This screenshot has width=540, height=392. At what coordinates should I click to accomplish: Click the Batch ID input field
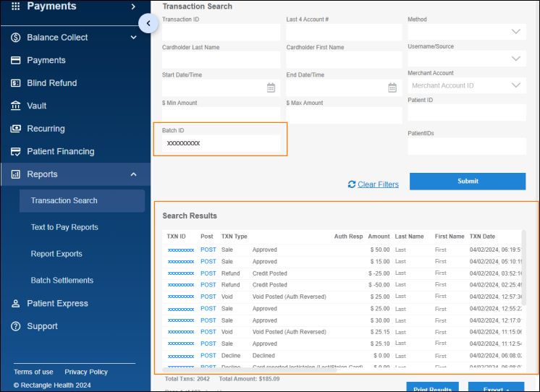coord(221,143)
